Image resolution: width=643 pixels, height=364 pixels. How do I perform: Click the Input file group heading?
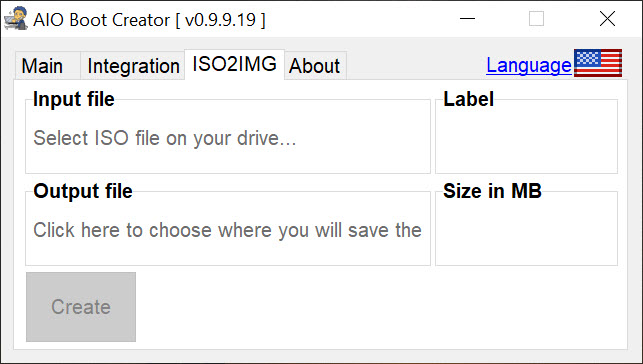point(74,99)
